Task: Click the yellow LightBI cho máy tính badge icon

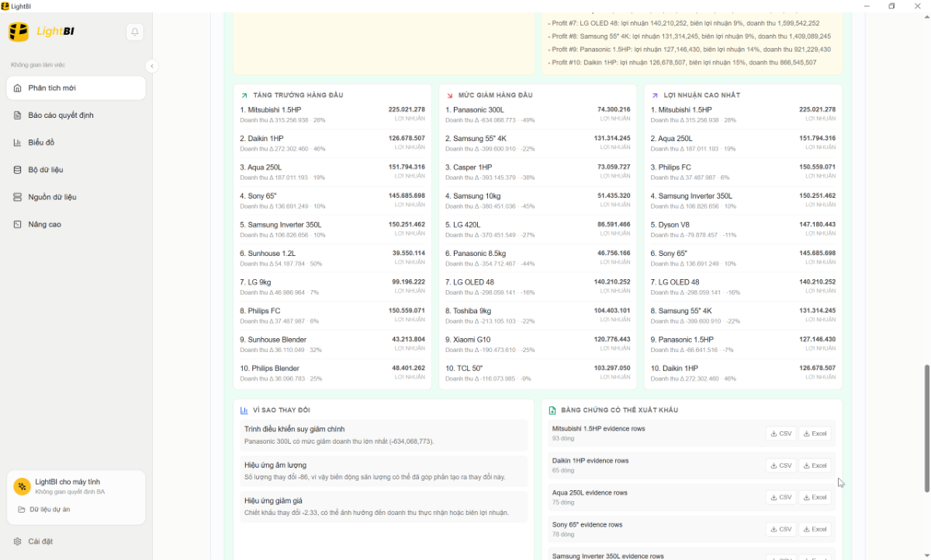Action: (x=22, y=486)
